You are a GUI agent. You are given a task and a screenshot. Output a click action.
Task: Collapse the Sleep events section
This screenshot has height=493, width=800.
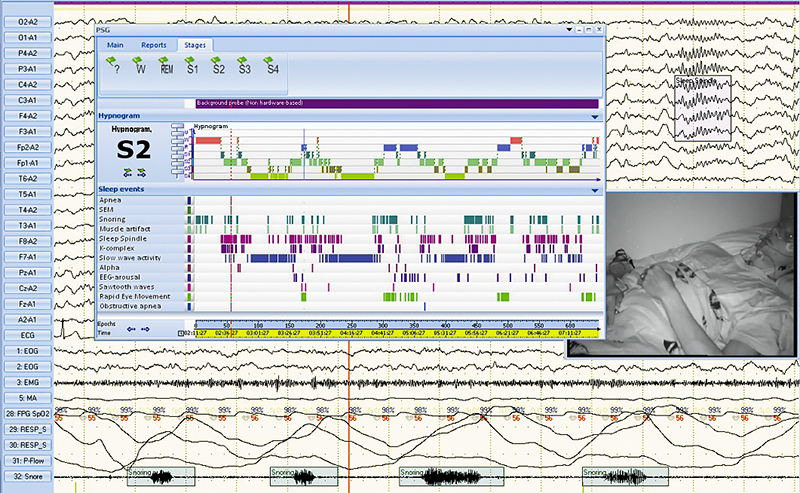point(596,188)
